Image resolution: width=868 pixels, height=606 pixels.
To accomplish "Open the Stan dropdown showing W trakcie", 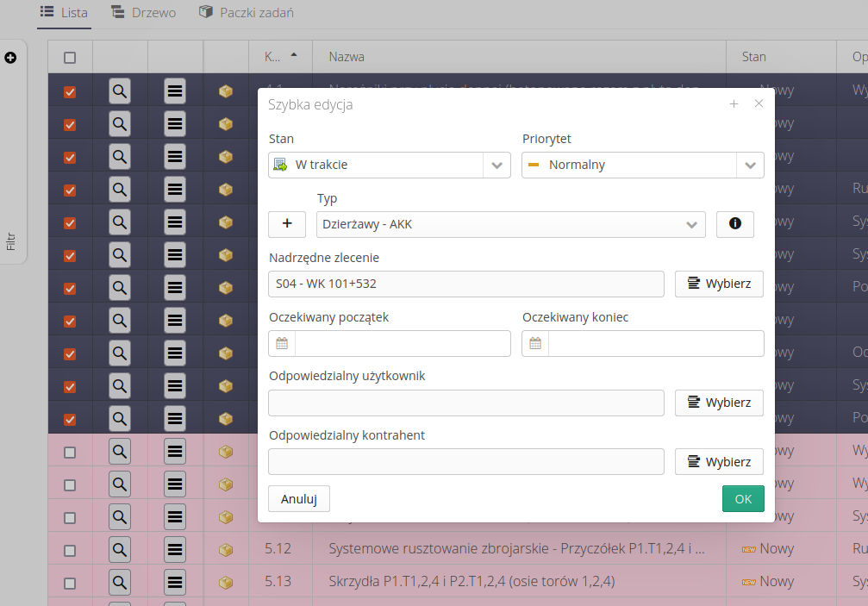I will click(495, 164).
